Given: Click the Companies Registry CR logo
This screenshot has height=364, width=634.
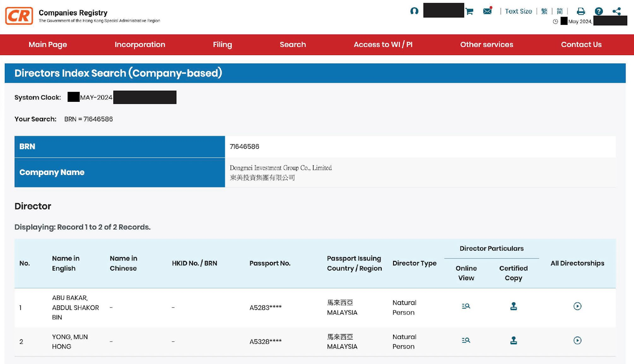Looking at the screenshot, I should (x=19, y=16).
